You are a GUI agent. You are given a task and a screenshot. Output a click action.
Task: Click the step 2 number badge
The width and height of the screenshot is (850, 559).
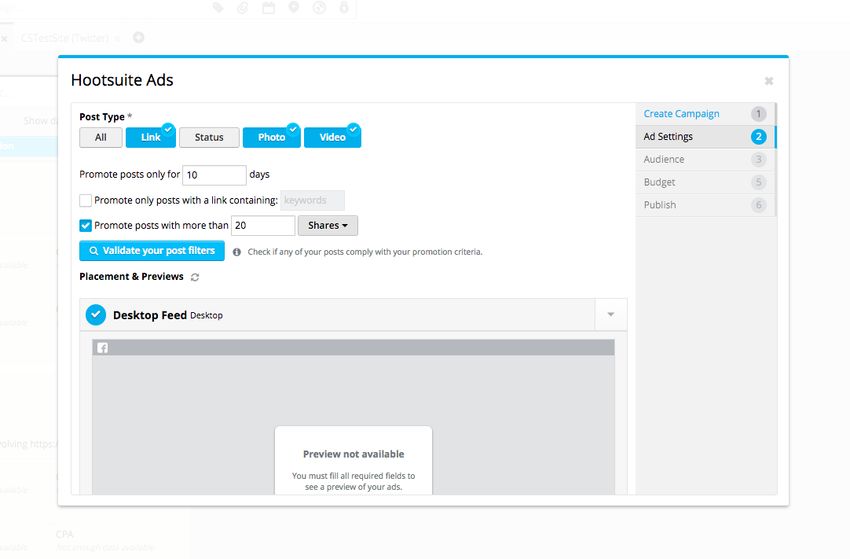758,137
